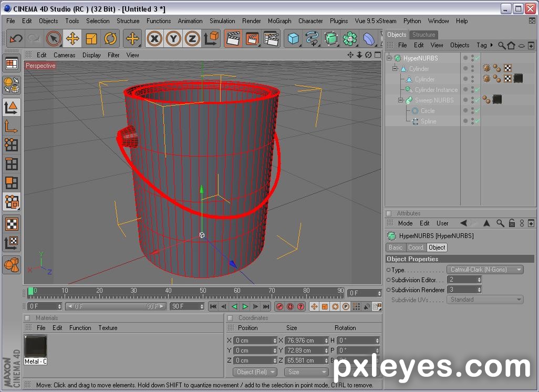Click Sweep NURBS black material tag

coord(497,100)
